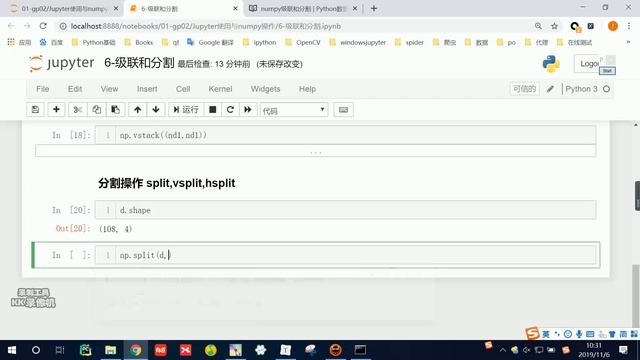640x360 pixels.
Task: Open the Help menu
Action: pos(307,89)
